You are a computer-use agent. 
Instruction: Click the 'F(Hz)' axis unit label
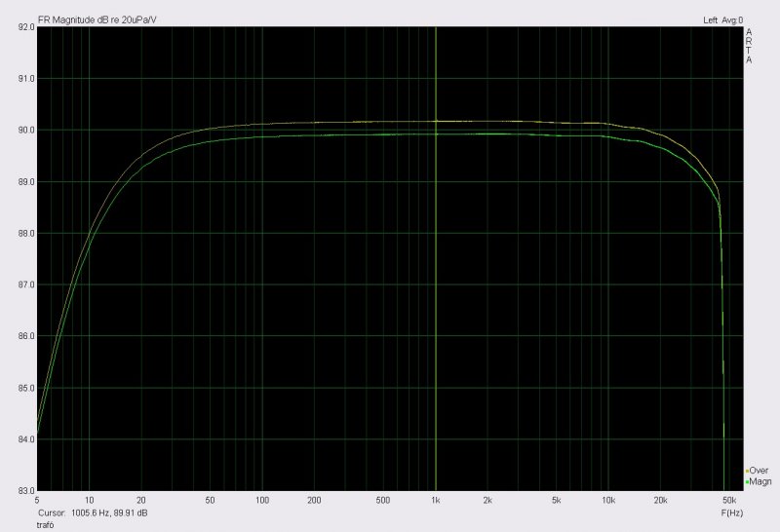[732, 513]
